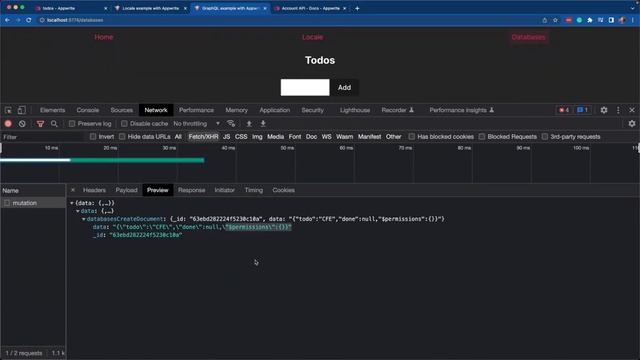Check Hide data URLs checkbox
This screenshot has width=640, height=360.
(x=122, y=137)
